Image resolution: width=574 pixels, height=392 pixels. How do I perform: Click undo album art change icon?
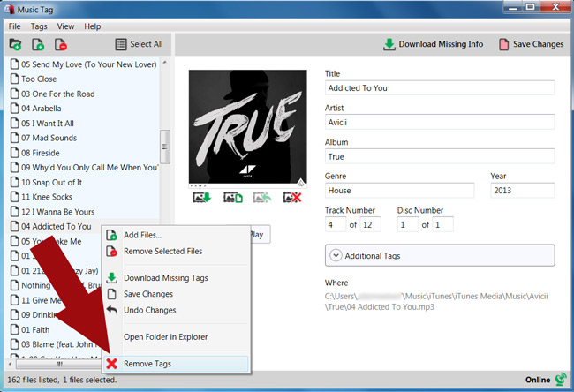tap(262, 198)
